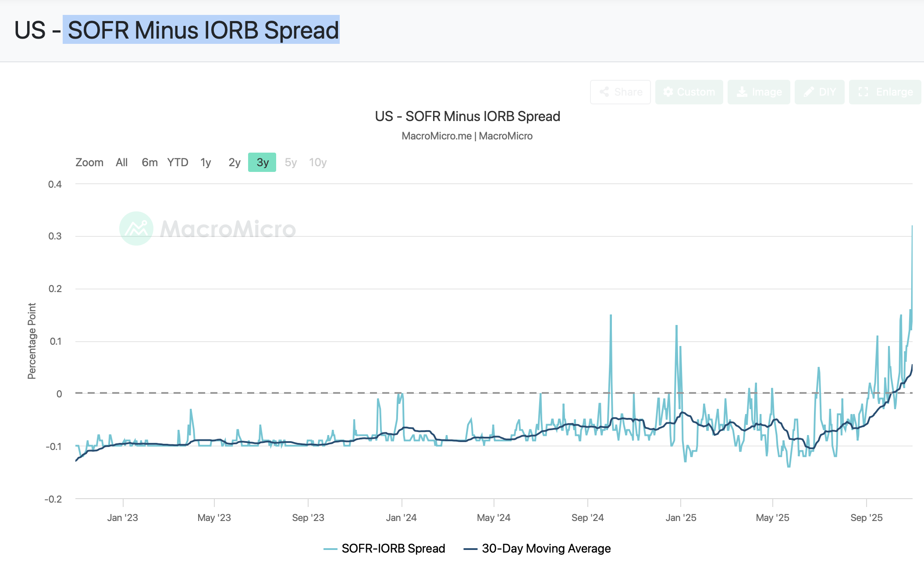Click the DIY pencil icon

click(809, 92)
